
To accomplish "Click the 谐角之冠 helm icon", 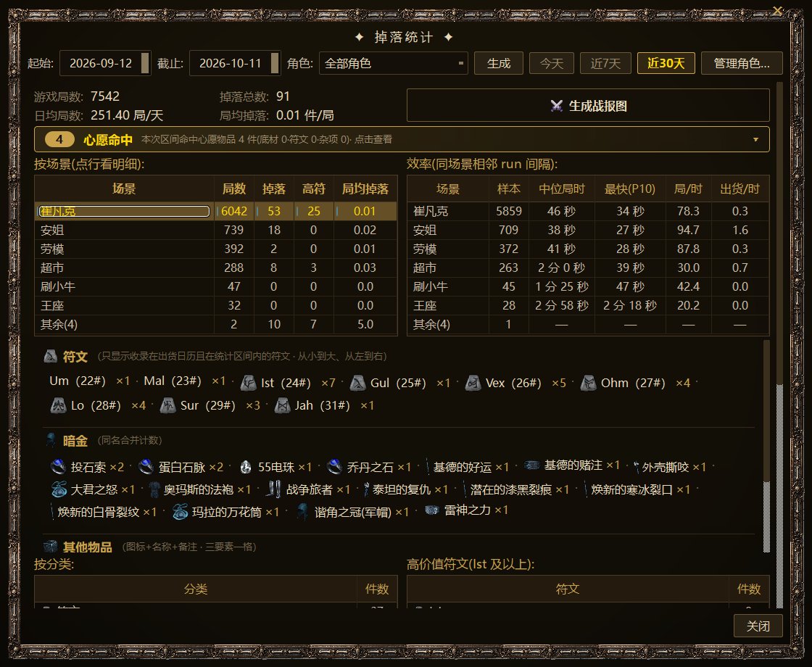I will point(302,512).
